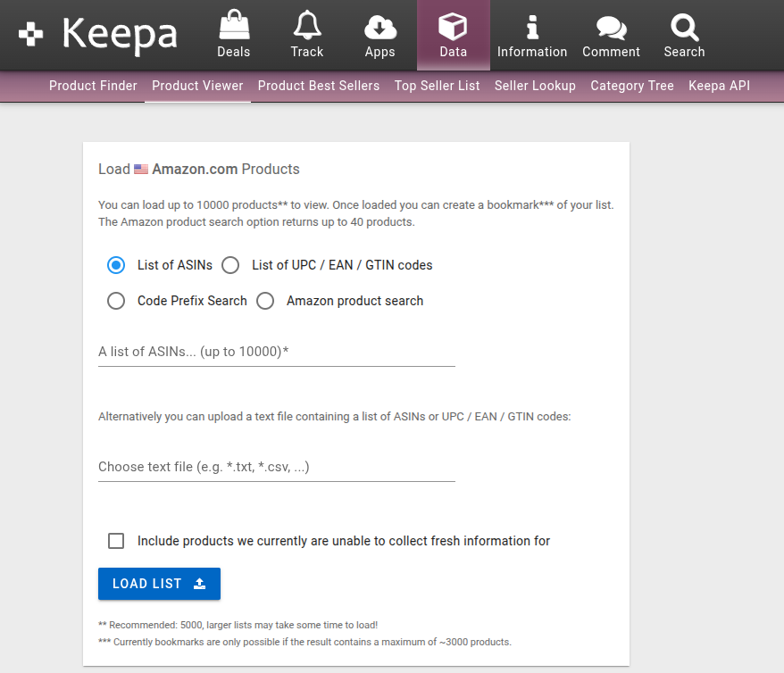Select the List of UPC / EAN / GTIN codes option
Viewport: 784px width, 673px height.
[x=230, y=265]
